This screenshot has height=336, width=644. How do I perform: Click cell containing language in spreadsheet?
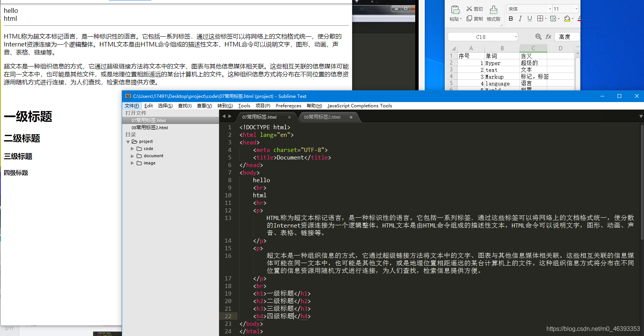pyautogui.click(x=502, y=84)
